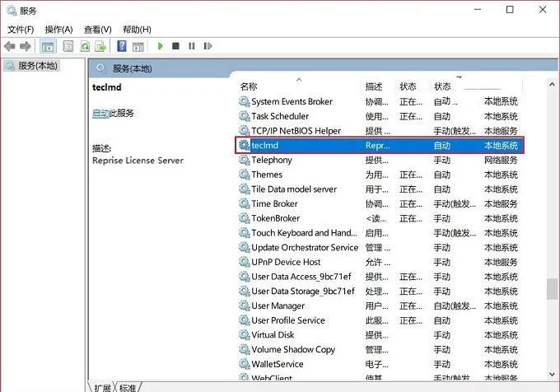Image resolution: width=560 pixels, height=392 pixels.
Task: Click the gear icon beside teclmd
Action: click(x=245, y=145)
